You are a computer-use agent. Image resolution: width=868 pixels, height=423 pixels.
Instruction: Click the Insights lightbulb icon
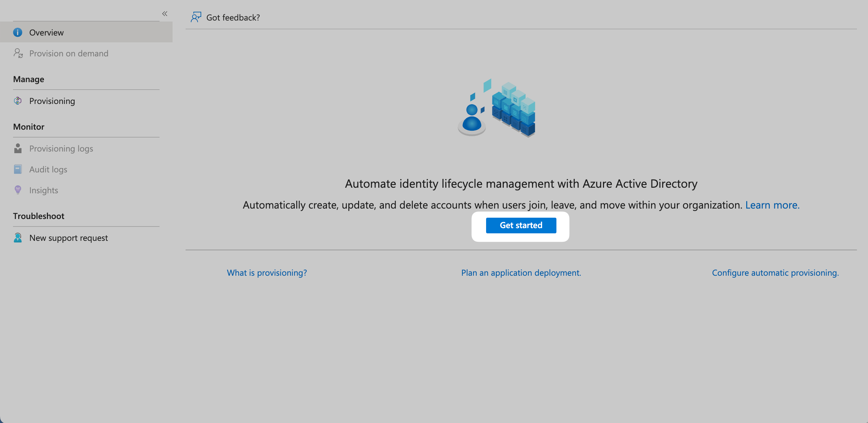pos(18,190)
